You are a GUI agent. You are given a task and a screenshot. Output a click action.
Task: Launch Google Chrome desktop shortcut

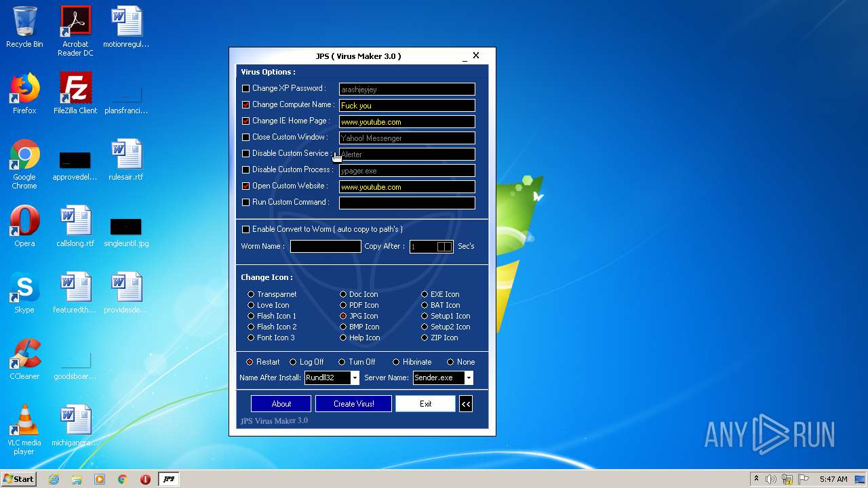pyautogui.click(x=24, y=164)
